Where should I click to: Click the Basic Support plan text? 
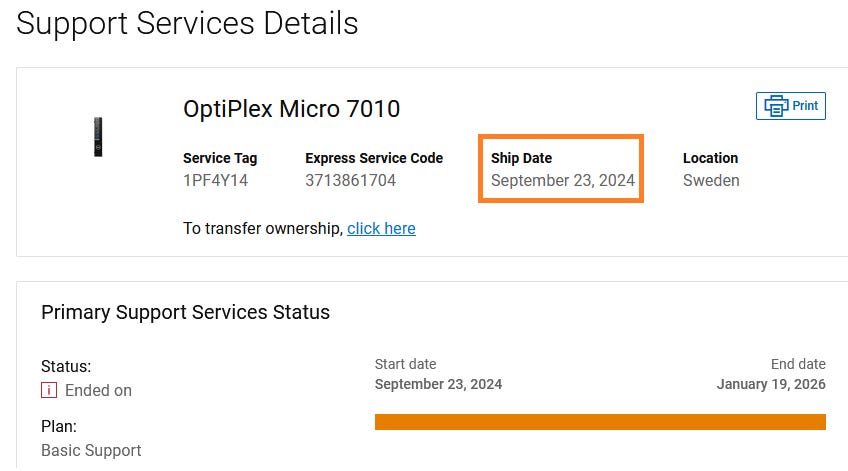91,450
